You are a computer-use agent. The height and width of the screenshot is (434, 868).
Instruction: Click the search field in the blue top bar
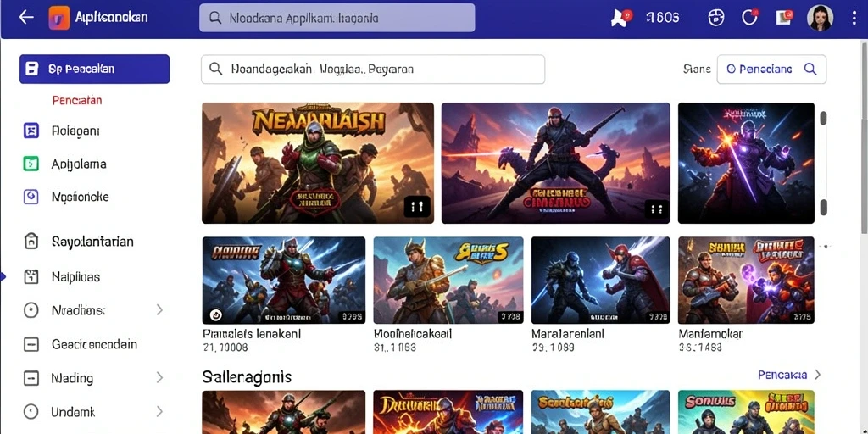click(x=337, y=18)
